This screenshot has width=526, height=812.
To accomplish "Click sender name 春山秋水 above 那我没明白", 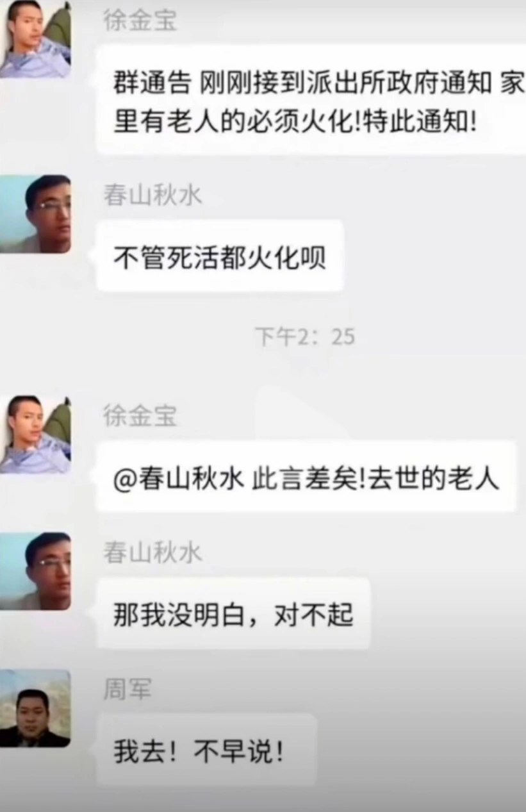I will 152,552.
